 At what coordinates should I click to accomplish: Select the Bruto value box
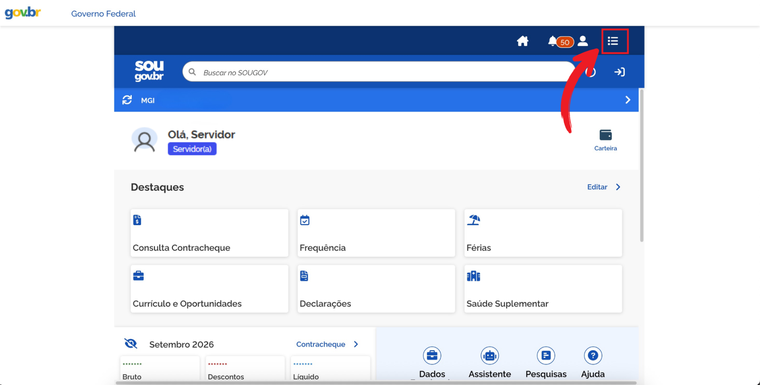pyautogui.click(x=159, y=369)
